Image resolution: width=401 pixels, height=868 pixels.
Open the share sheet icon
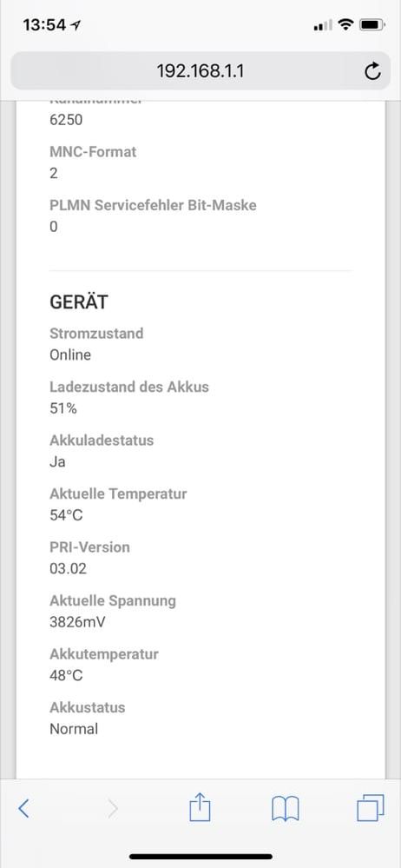click(200, 806)
